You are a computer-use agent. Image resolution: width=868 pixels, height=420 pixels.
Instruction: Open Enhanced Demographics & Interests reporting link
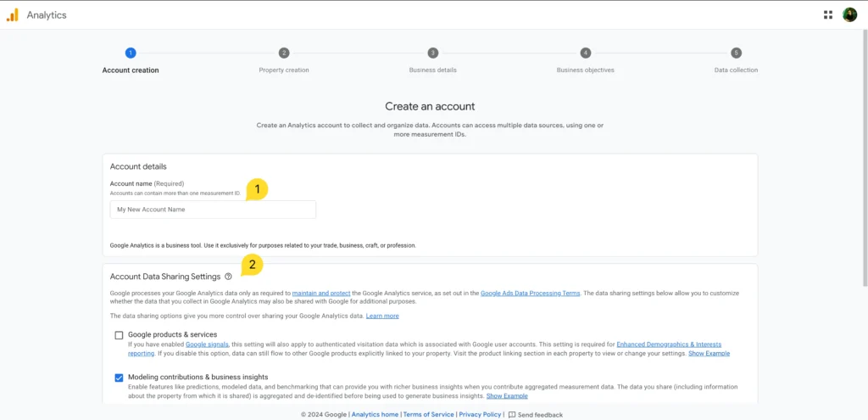point(669,344)
